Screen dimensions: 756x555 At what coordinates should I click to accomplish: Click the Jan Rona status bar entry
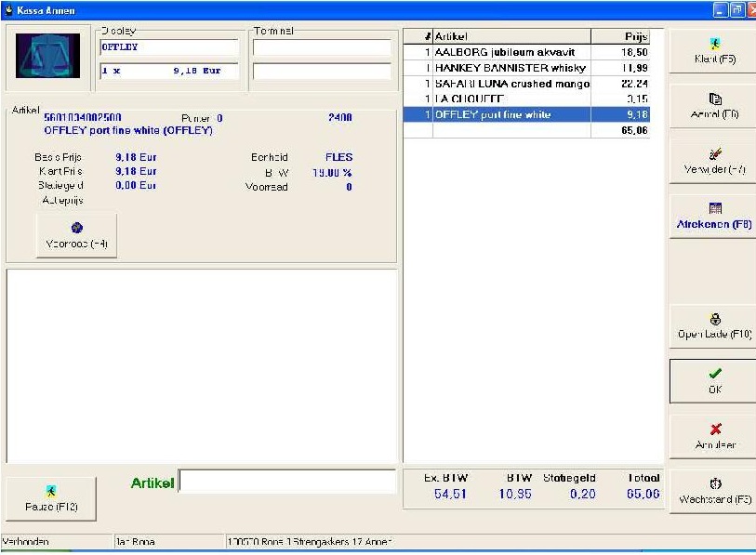click(168, 541)
